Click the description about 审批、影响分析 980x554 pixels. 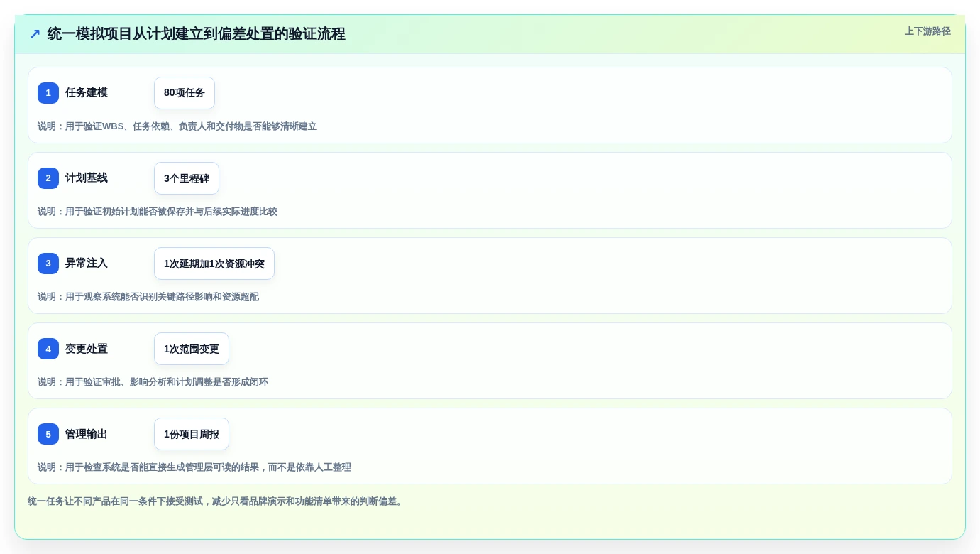pos(153,382)
